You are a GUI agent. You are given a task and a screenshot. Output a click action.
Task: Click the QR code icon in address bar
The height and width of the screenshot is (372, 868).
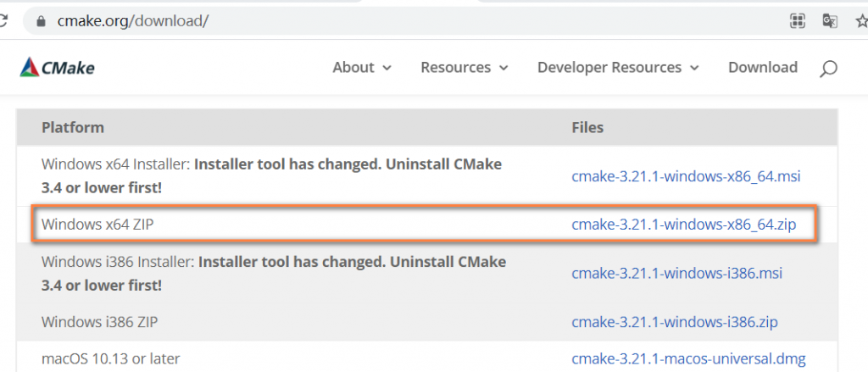(797, 21)
